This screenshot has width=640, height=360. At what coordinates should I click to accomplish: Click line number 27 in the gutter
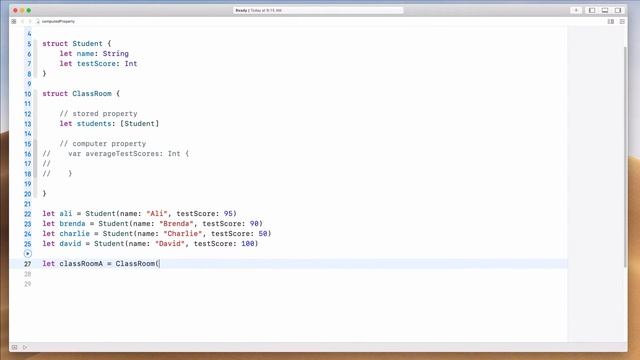tap(27, 264)
